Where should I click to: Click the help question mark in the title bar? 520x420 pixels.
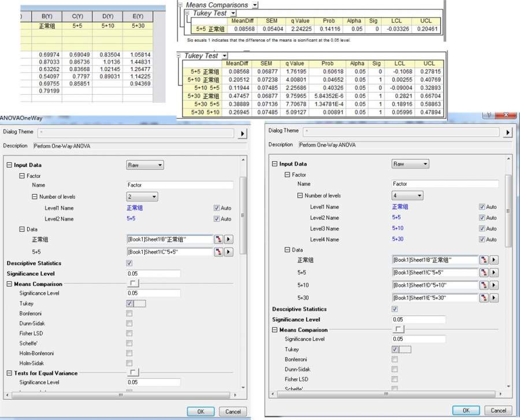point(488,116)
